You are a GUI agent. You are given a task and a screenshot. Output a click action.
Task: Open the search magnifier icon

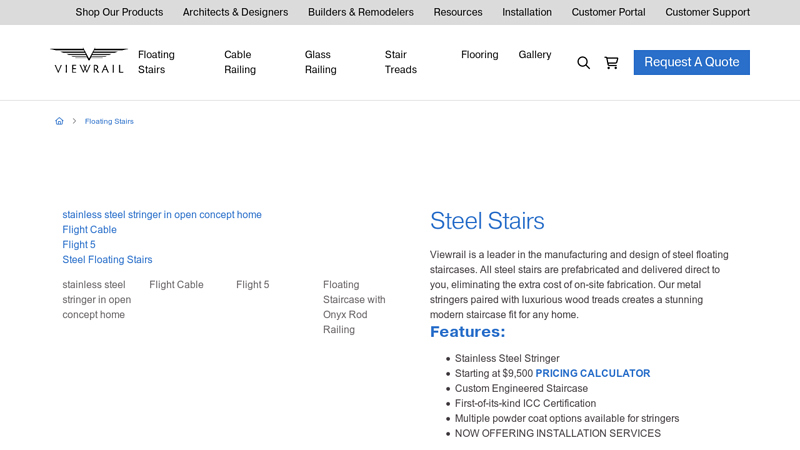pos(583,63)
